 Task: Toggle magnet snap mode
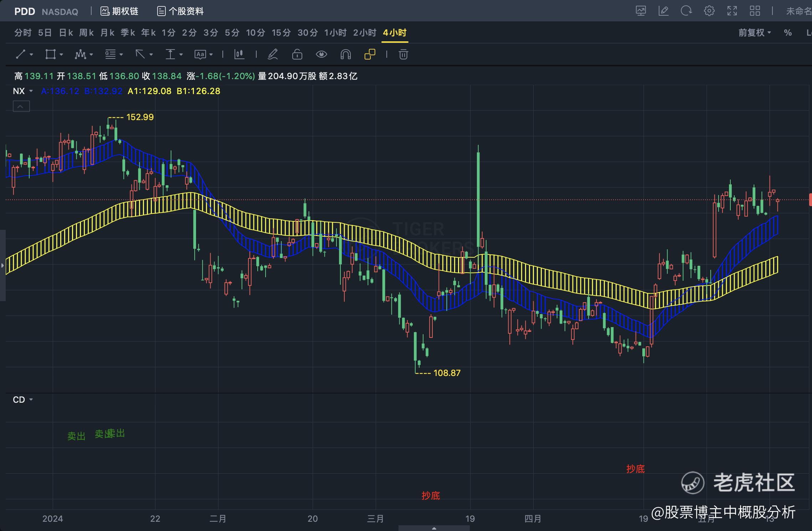[345, 55]
